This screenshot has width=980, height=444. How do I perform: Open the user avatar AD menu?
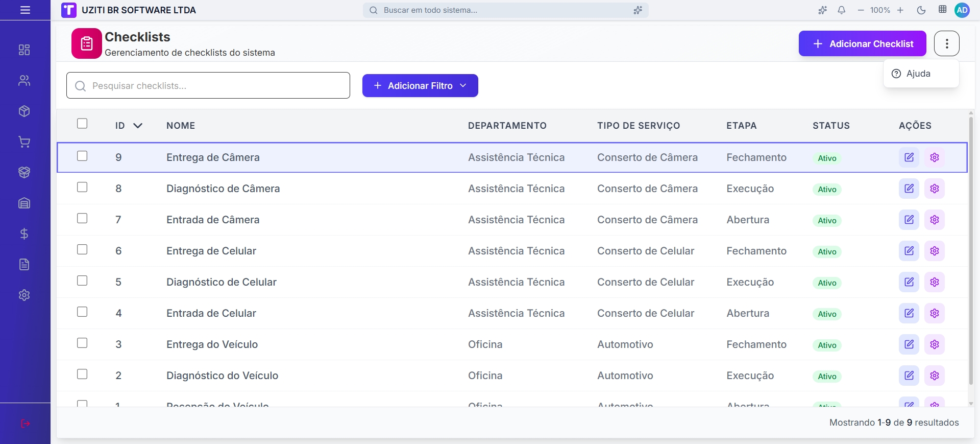962,10
